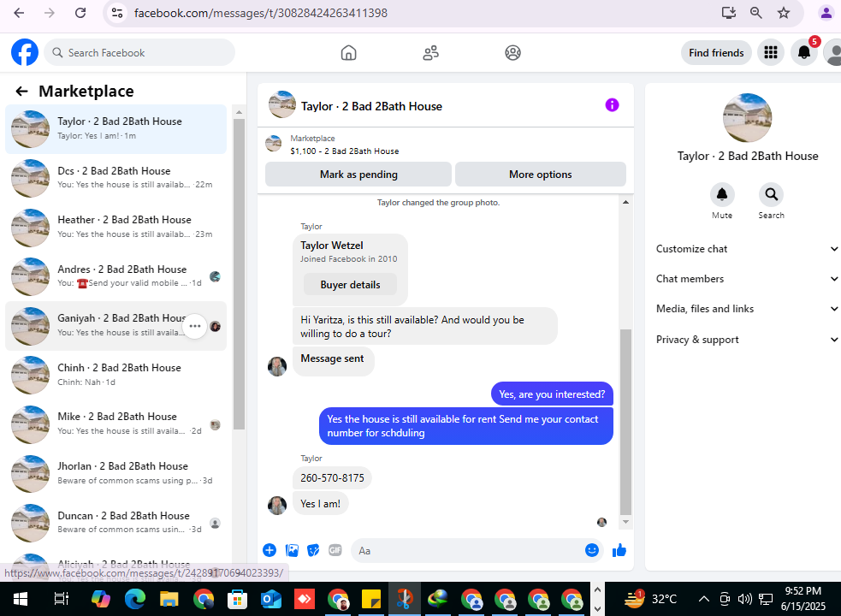Open Mike conversation in list

(115, 423)
